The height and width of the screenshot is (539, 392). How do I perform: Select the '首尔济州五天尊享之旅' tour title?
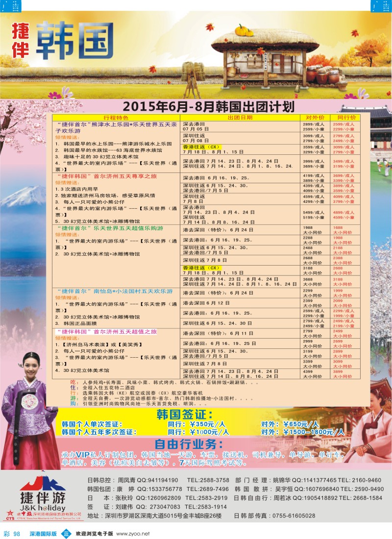click(125, 176)
